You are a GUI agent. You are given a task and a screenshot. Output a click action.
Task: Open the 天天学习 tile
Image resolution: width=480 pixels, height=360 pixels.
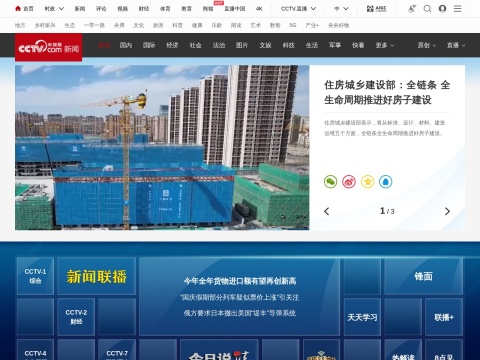coord(362,317)
